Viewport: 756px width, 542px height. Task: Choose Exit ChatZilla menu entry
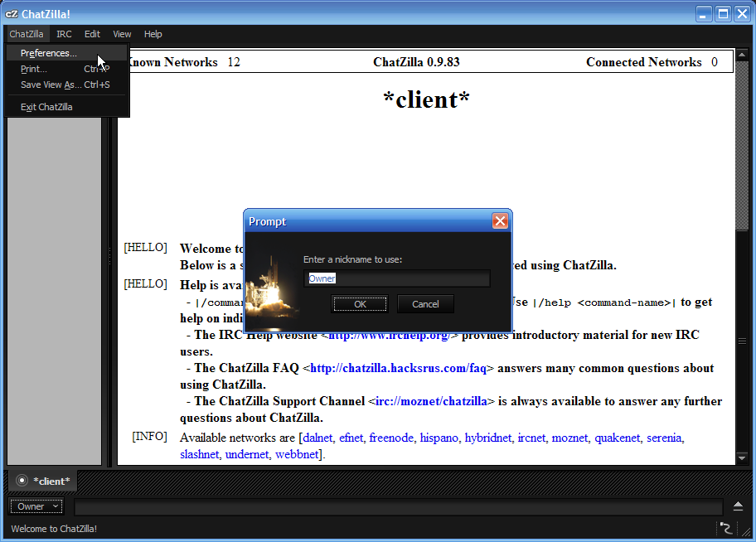pyautogui.click(x=66, y=107)
